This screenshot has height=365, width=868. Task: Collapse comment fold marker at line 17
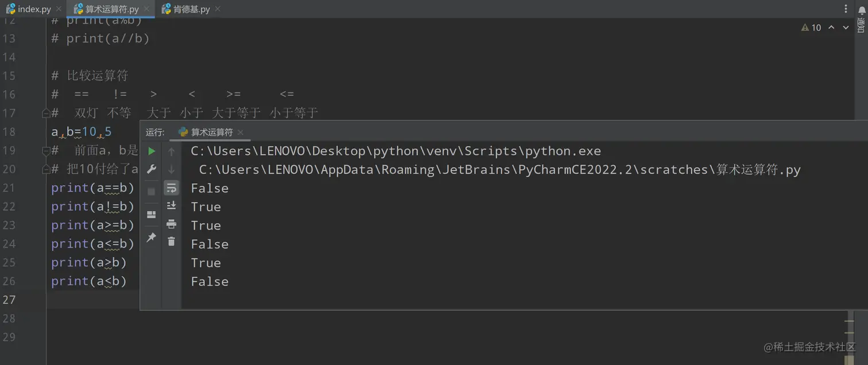click(46, 114)
